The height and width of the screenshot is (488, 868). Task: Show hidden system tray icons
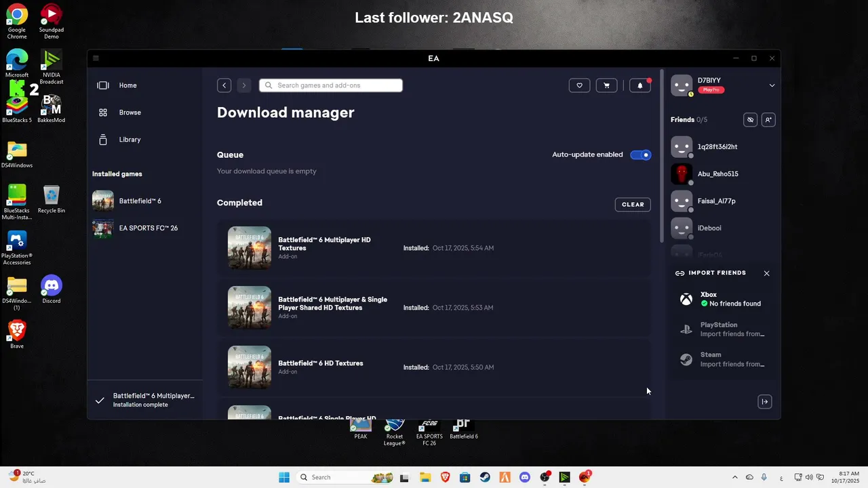[735, 477]
